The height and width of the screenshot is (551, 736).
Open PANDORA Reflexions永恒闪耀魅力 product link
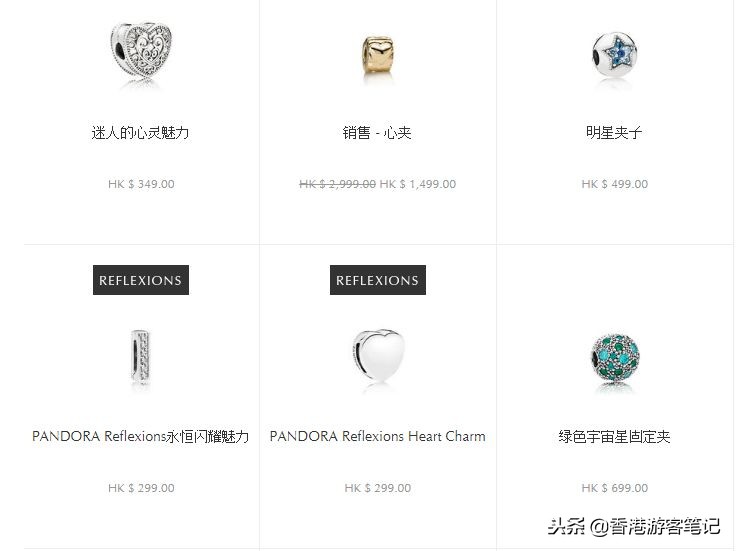point(140,436)
